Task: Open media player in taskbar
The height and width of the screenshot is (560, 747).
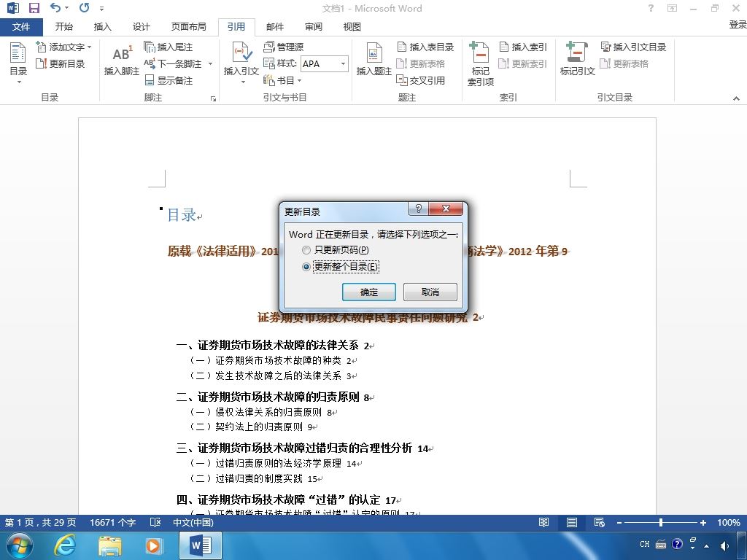Action: [x=154, y=545]
